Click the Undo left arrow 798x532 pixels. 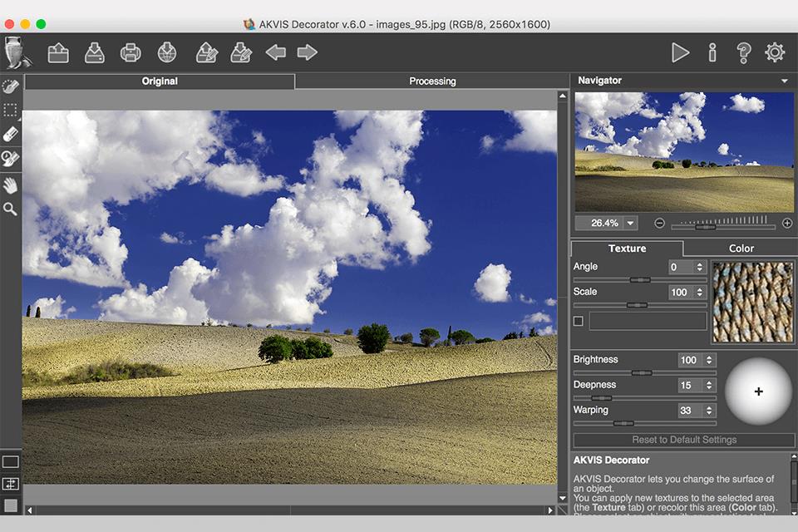(x=275, y=53)
